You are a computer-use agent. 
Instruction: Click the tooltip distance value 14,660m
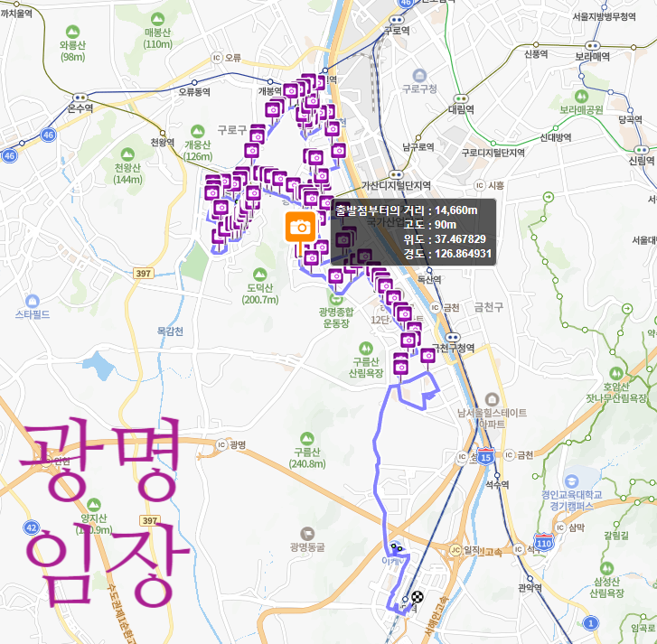455,210
